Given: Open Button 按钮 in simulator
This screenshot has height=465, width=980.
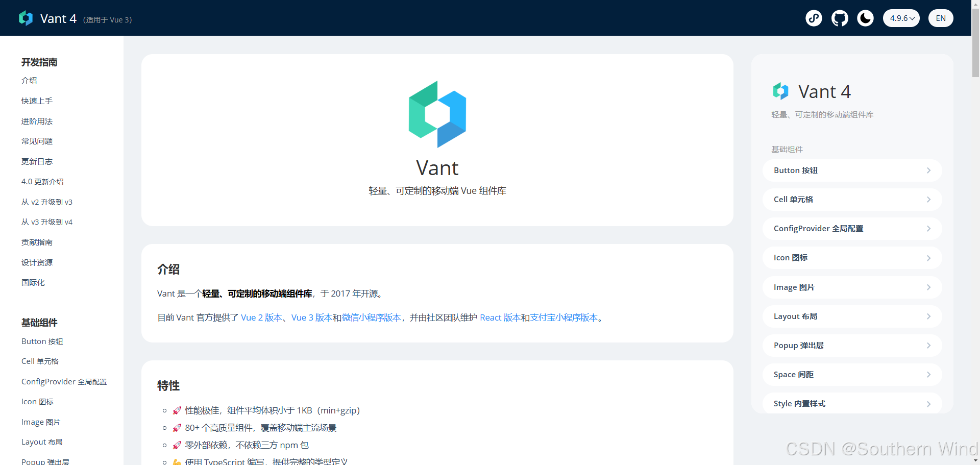Looking at the screenshot, I should click(852, 170).
